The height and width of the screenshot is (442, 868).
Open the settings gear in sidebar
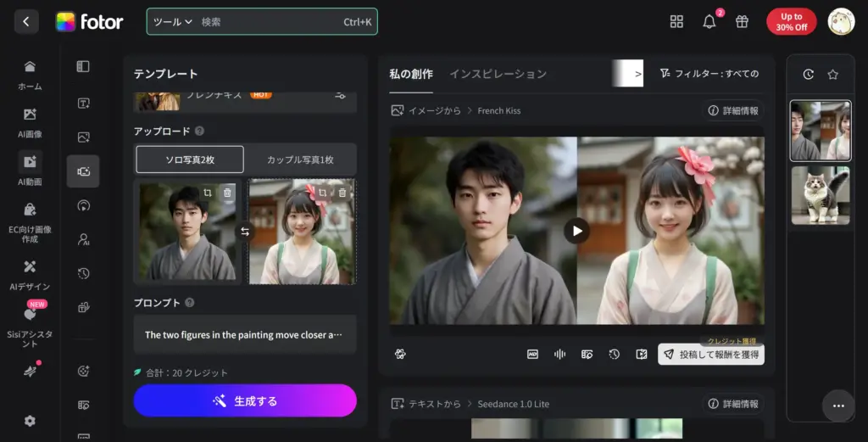point(30,421)
